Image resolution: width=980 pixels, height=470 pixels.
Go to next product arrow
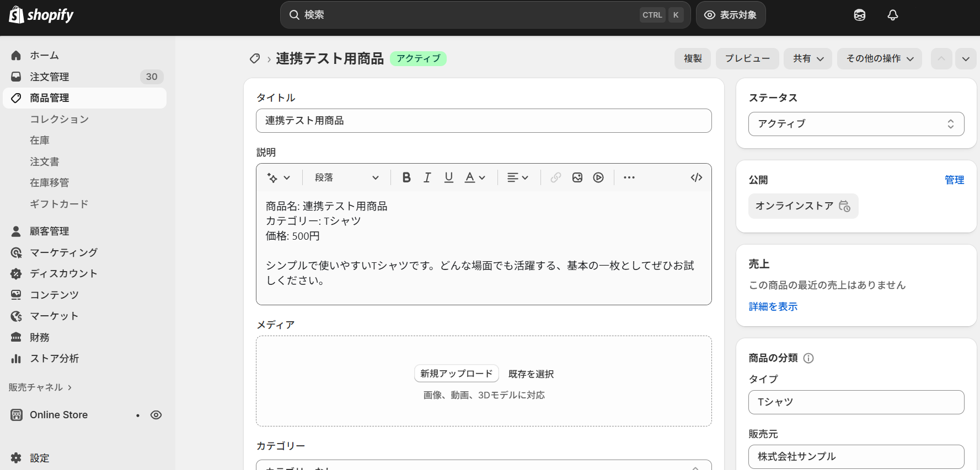(966, 58)
